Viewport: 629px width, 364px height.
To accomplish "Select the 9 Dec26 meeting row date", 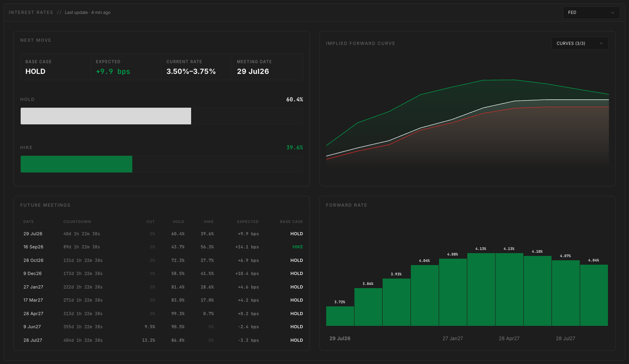I will coord(33,273).
